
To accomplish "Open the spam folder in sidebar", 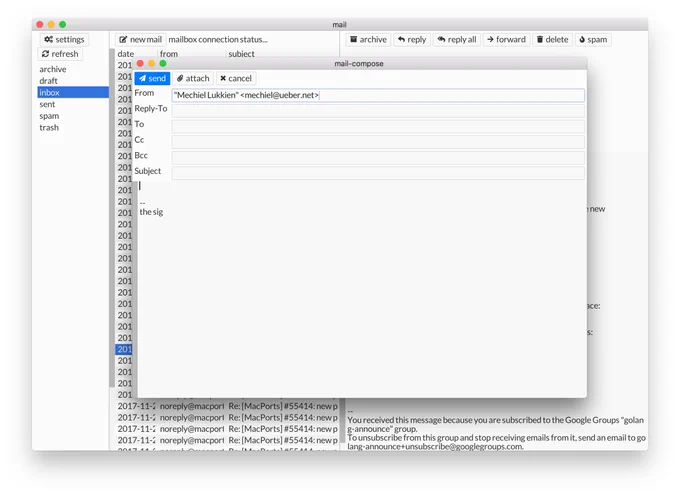I will [49, 116].
